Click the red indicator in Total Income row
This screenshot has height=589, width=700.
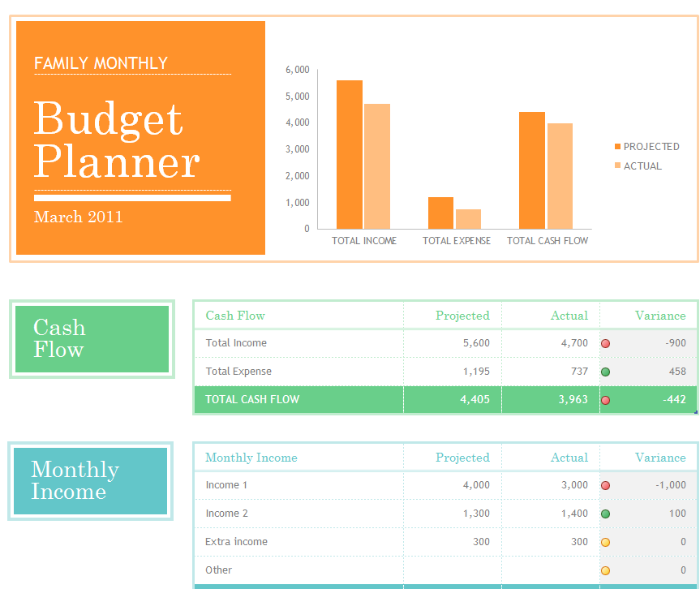605,343
